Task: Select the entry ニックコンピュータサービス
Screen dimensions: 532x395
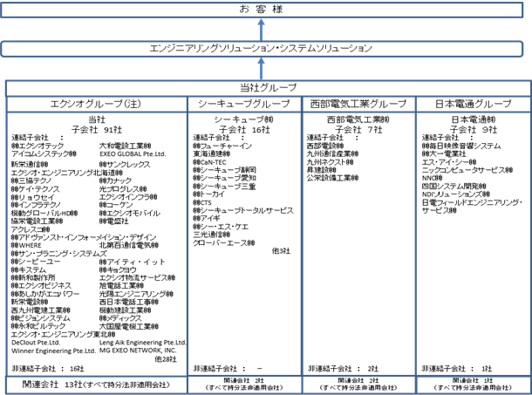Action: [x=467, y=170]
